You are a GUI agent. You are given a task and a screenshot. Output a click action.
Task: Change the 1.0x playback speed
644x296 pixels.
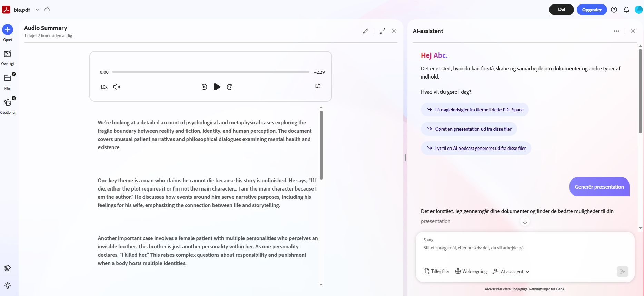point(104,87)
